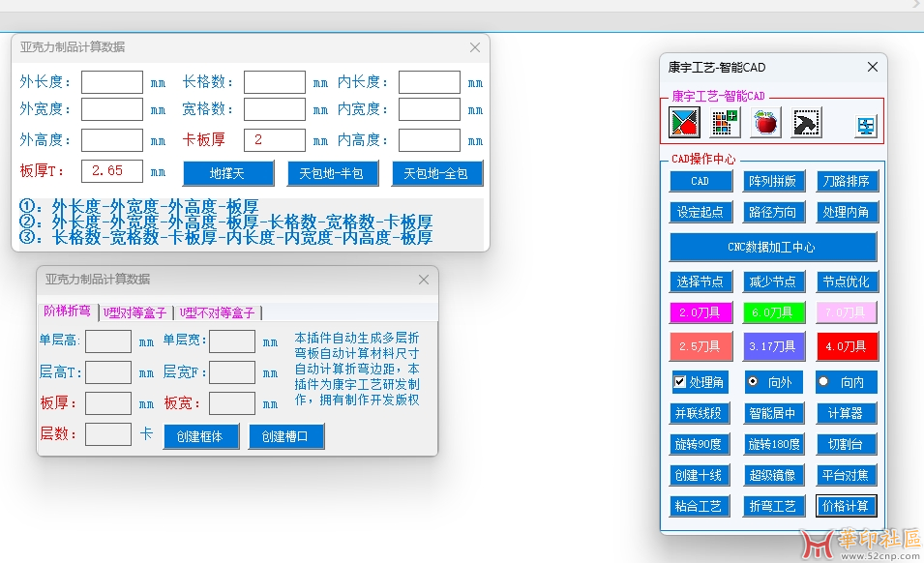
Task: Select the salmon 2.5刀具 button
Action: pyautogui.click(x=700, y=347)
